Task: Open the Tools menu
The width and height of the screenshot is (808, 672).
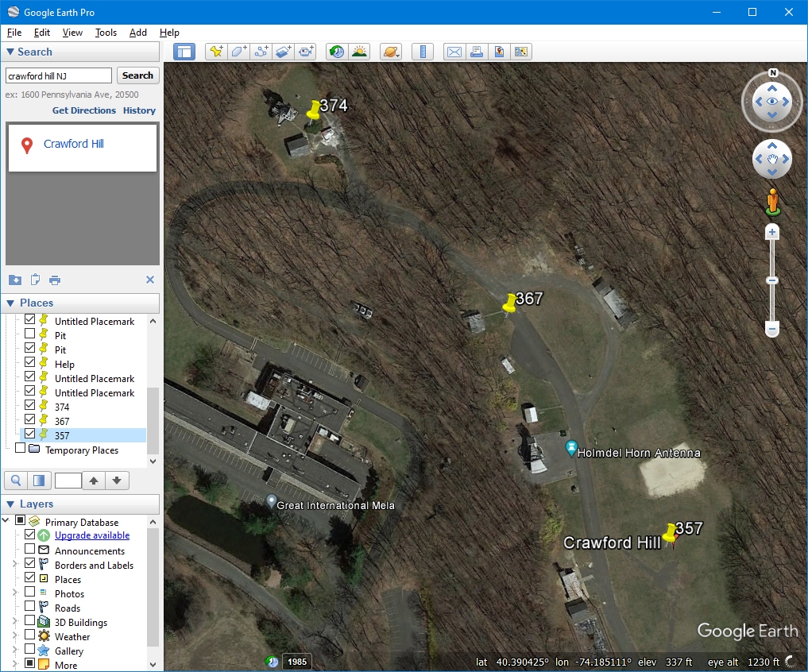Action: pos(106,33)
